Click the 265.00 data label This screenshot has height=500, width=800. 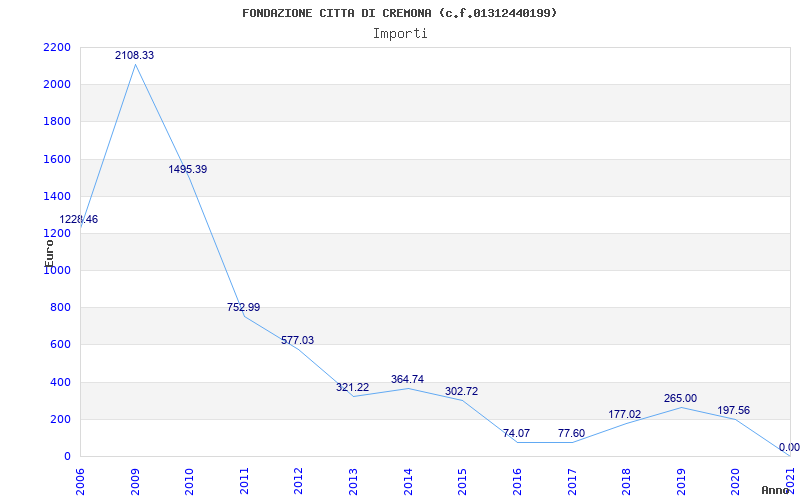tap(680, 398)
